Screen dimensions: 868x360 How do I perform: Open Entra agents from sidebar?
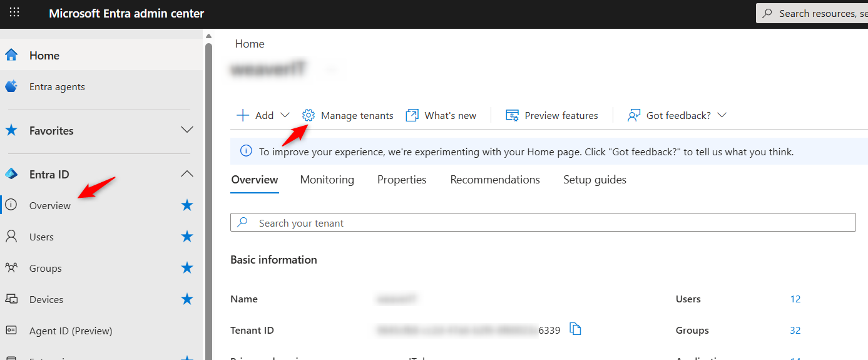point(56,87)
